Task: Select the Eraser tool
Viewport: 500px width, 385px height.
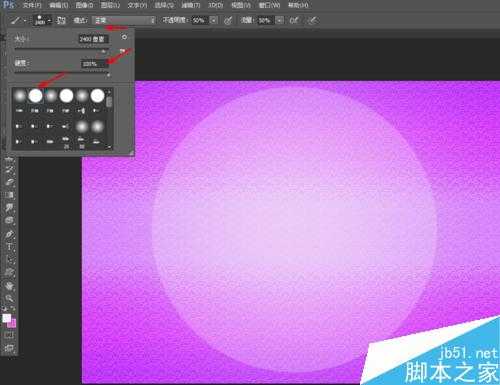Action: (x=10, y=182)
